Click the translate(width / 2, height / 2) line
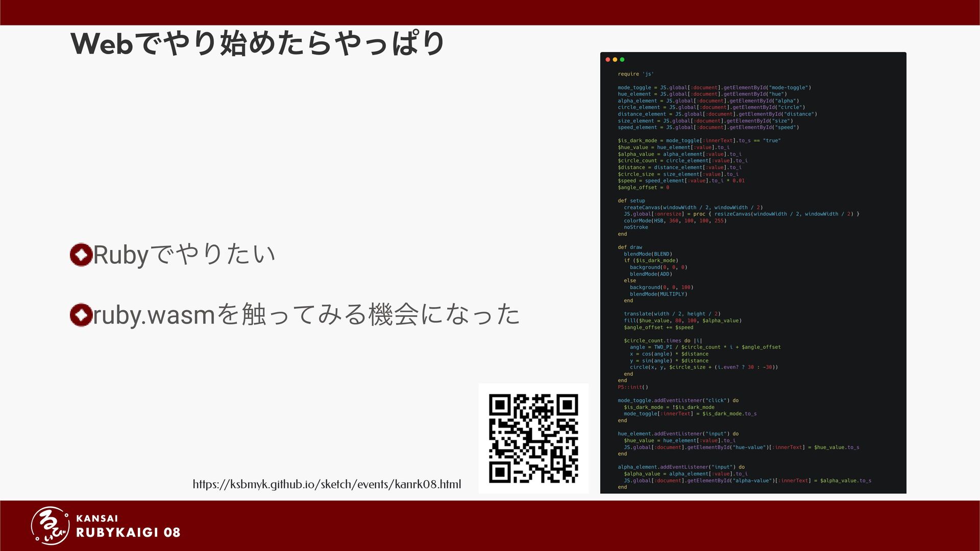Screen dimensions: 980x551 (672, 314)
